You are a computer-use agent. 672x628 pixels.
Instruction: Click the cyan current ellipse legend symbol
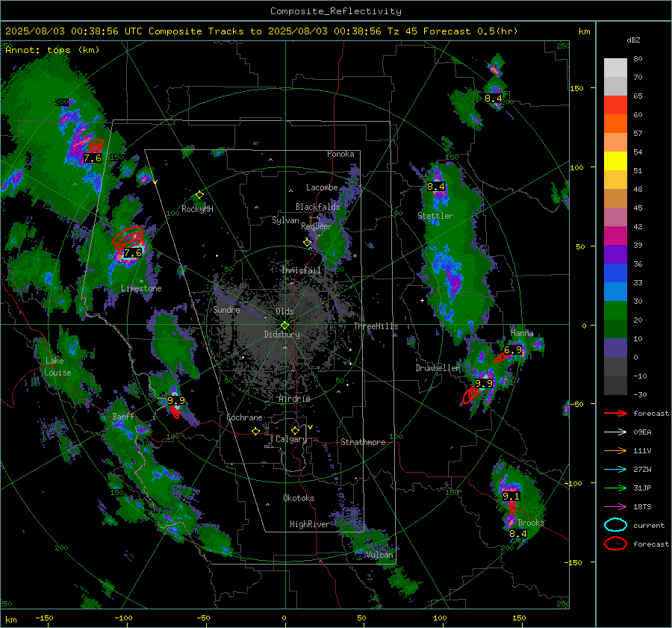click(x=615, y=525)
